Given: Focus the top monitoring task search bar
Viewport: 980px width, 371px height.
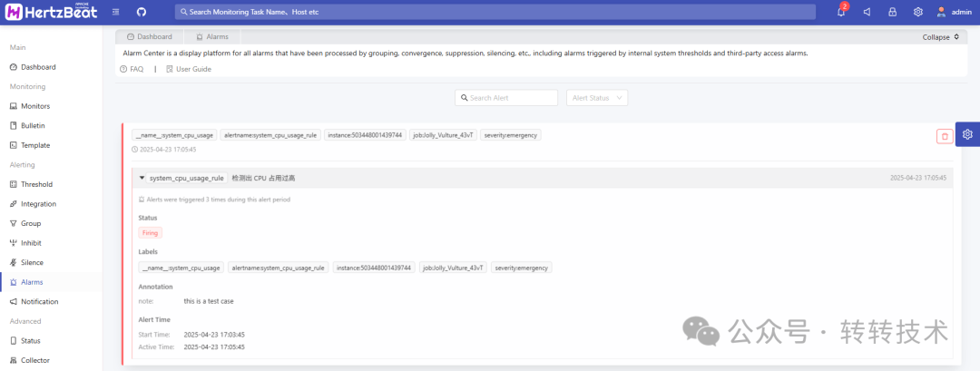Looking at the screenshot, I should click(495, 12).
